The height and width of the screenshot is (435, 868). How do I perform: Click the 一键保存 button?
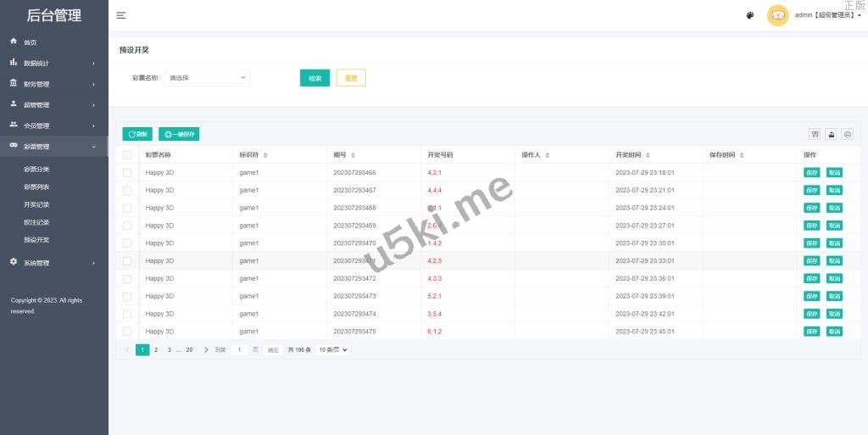coord(179,134)
